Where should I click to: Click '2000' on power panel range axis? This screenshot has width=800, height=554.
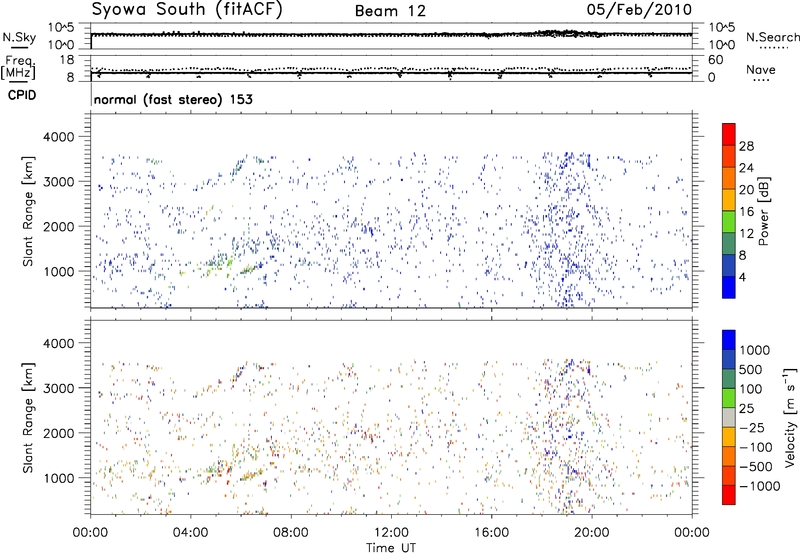(59, 226)
